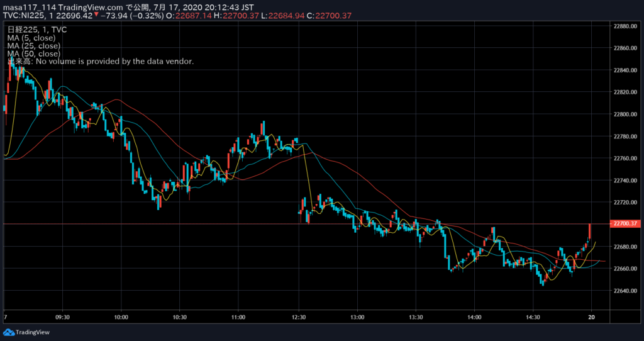
Task: Click the 22760.00 price axis label
Action: (625, 158)
